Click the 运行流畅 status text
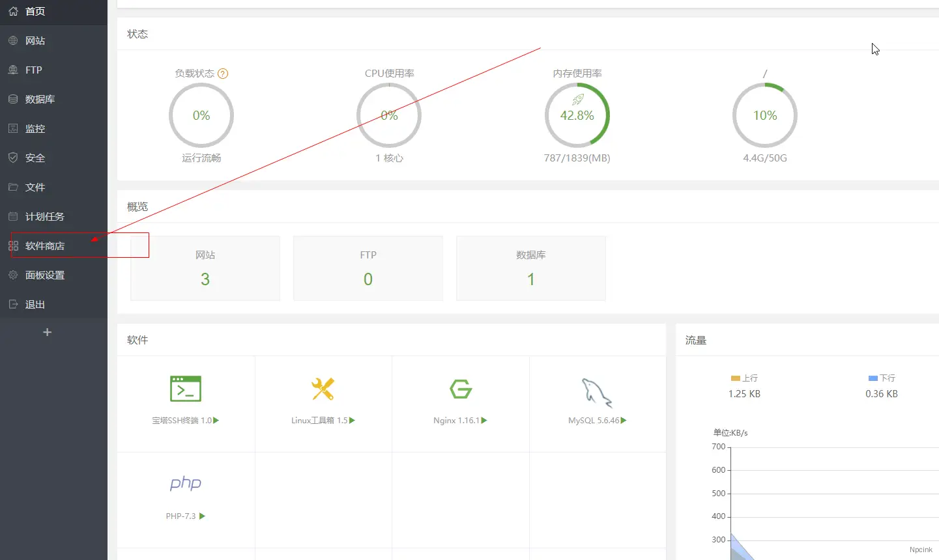939x560 pixels. (x=201, y=158)
